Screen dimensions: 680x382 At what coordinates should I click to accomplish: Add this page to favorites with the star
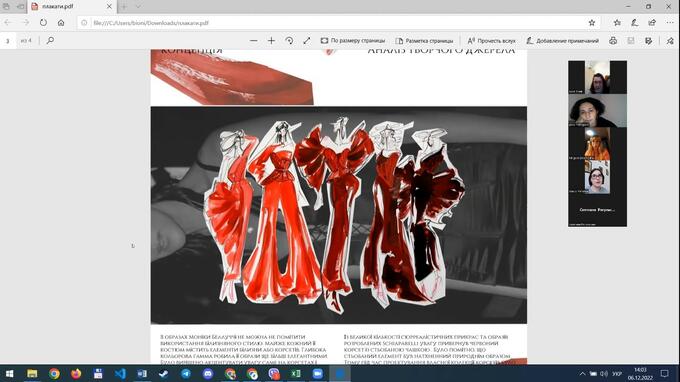click(592, 23)
